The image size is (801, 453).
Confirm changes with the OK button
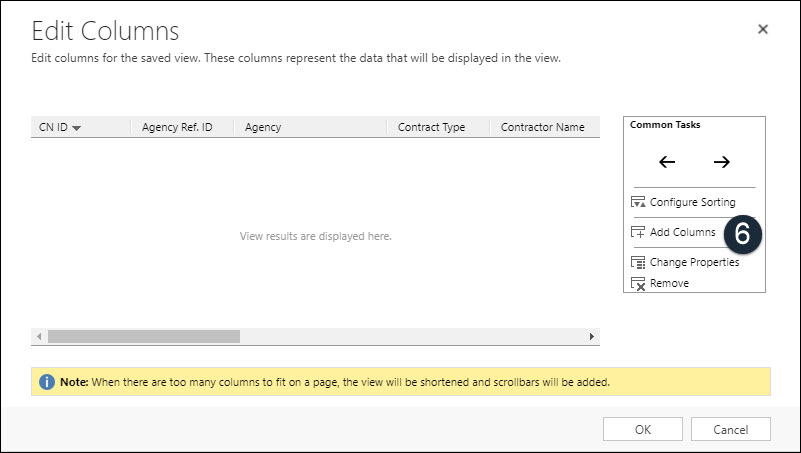click(x=643, y=429)
